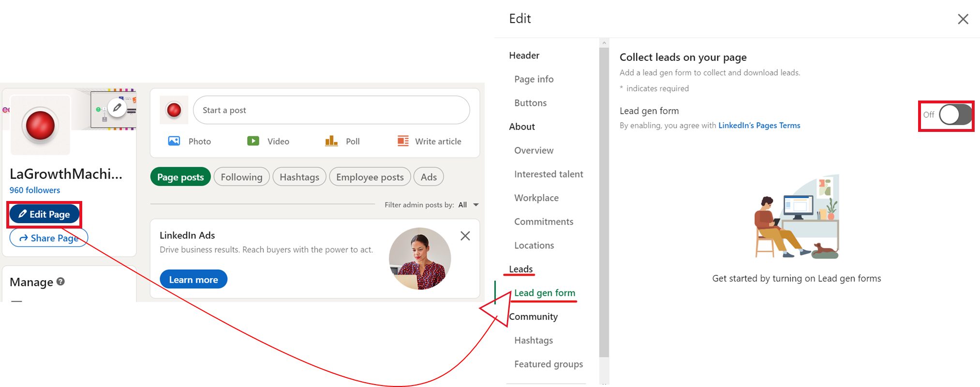Dismiss the LinkedIn Ads card
The width and height of the screenshot is (980, 387).
click(465, 236)
